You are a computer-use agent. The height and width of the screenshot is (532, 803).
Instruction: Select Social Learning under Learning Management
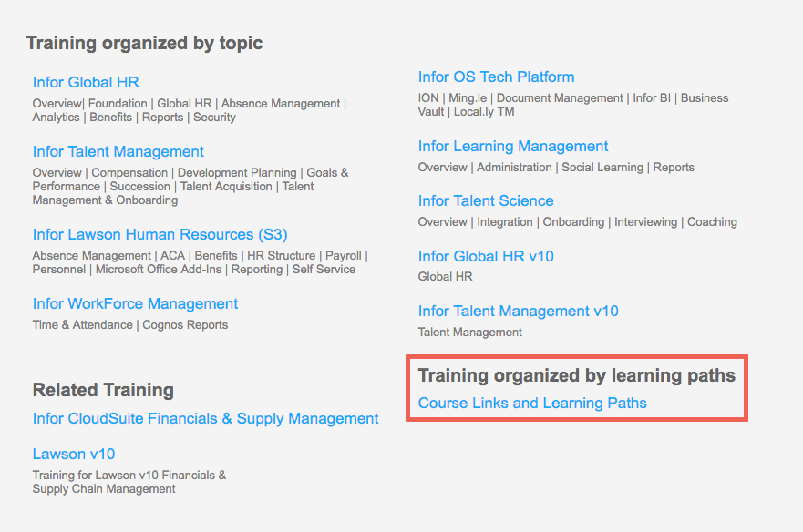(x=602, y=168)
